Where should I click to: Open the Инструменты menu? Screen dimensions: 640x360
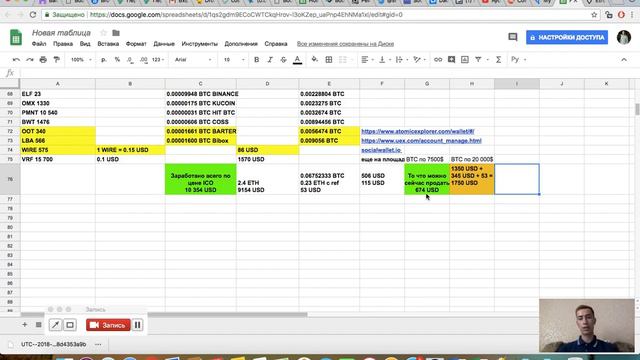pyautogui.click(x=200, y=44)
